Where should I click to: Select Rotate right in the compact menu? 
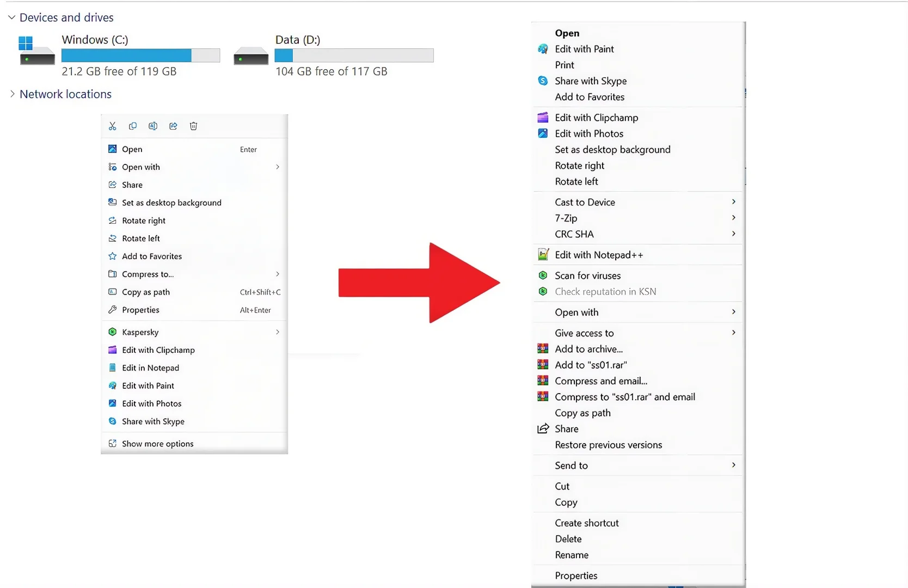pos(194,220)
